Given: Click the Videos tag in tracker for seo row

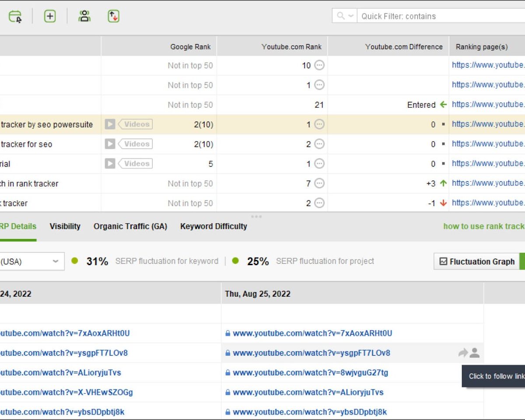Looking at the screenshot, I should tap(136, 144).
